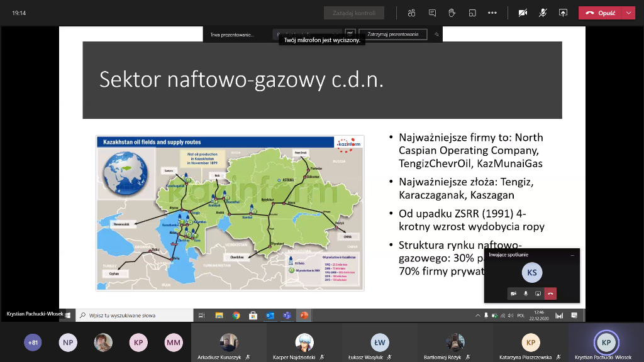Image resolution: width=644 pixels, height=362 pixels.
Task: Select Arkadiusz Kunaszyk participant tile
Action: pos(229,343)
